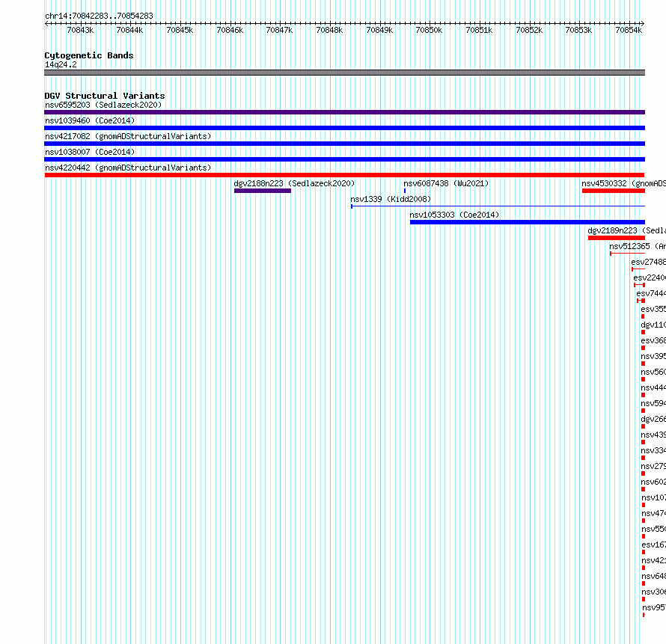Click the label starting nsv474
Viewport: 666px width, 644px height.
tap(654, 513)
